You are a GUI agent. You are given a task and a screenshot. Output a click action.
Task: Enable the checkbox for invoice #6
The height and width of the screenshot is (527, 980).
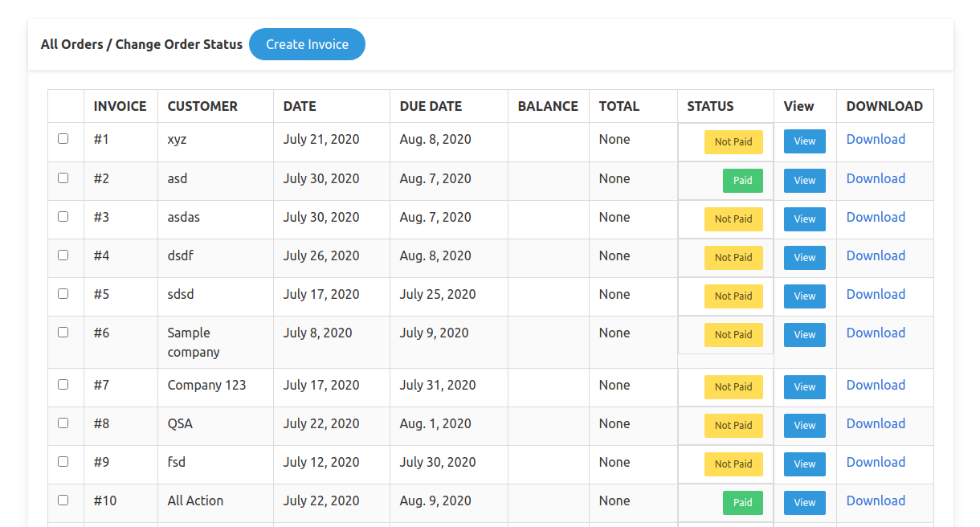point(63,333)
